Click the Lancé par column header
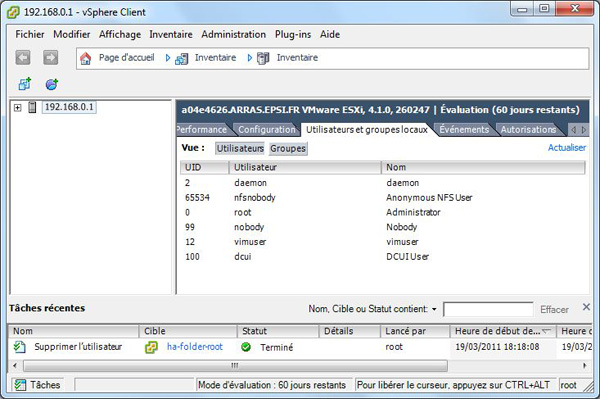 pyautogui.click(x=415, y=331)
